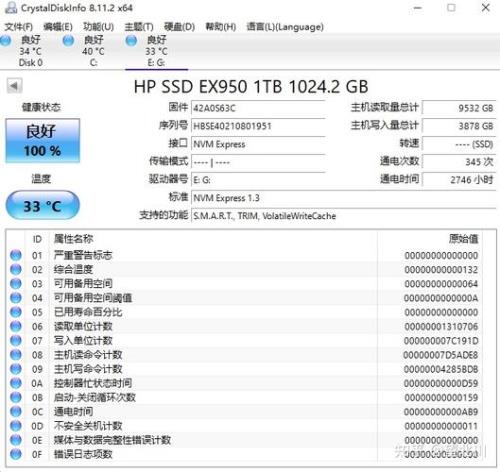The height and width of the screenshot is (472, 500).
Task: Minimize the CrystalDiskInfo window
Action: tap(418, 8)
